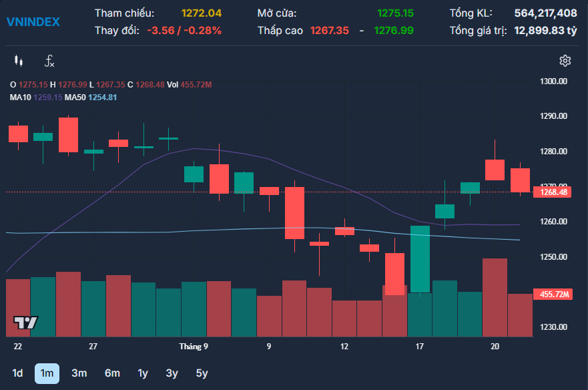Show the 5y time range
Screen dimensions: 588x390
point(202,373)
